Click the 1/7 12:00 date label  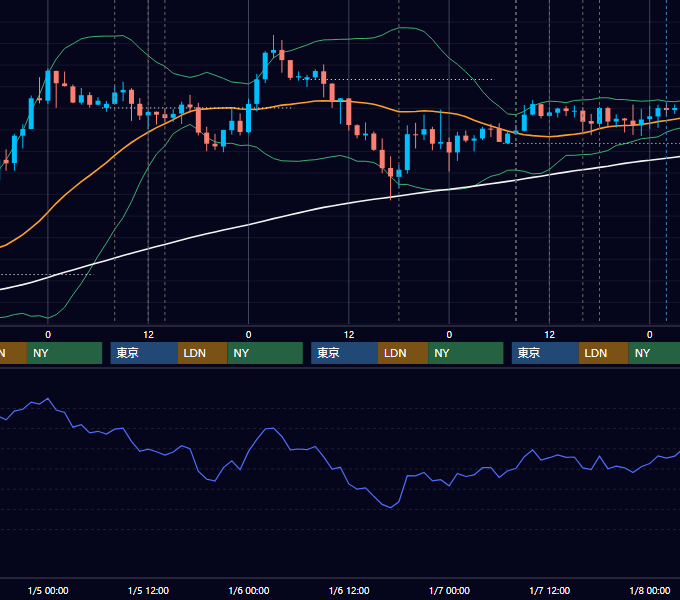click(549, 590)
